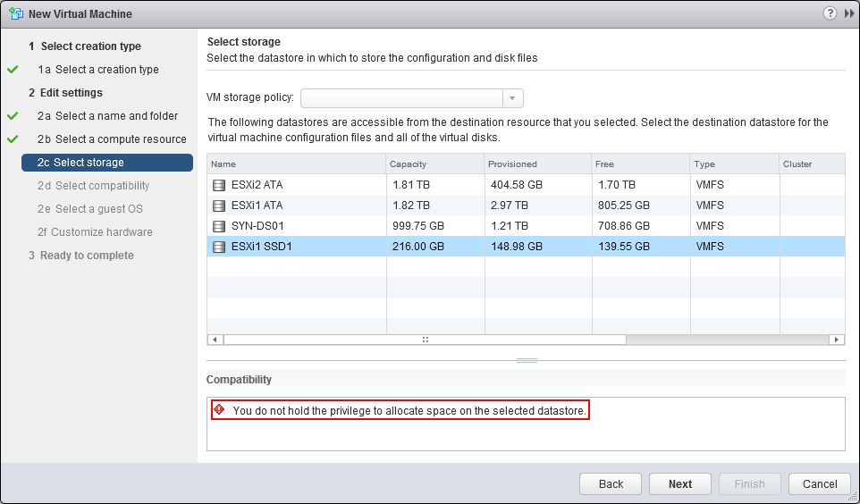The width and height of the screenshot is (860, 504).
Task: Click the ESXi1 ATA datastore icon
Action: 219,206
